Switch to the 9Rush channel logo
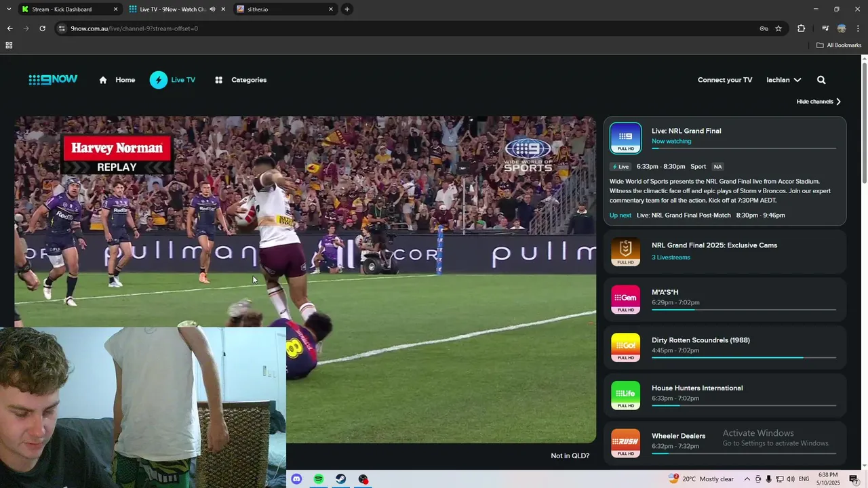This screenshot has width=868, height=488. pos(625,443)
